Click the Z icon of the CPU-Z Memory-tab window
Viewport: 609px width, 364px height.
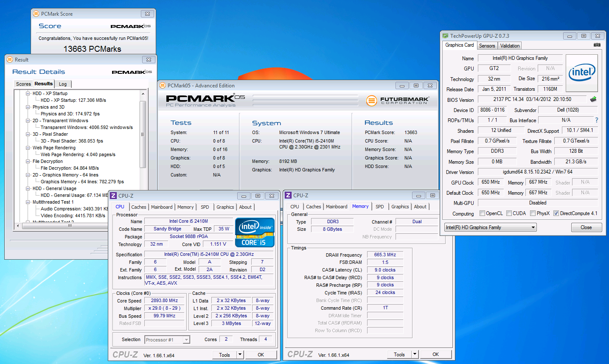click(288, 195)
